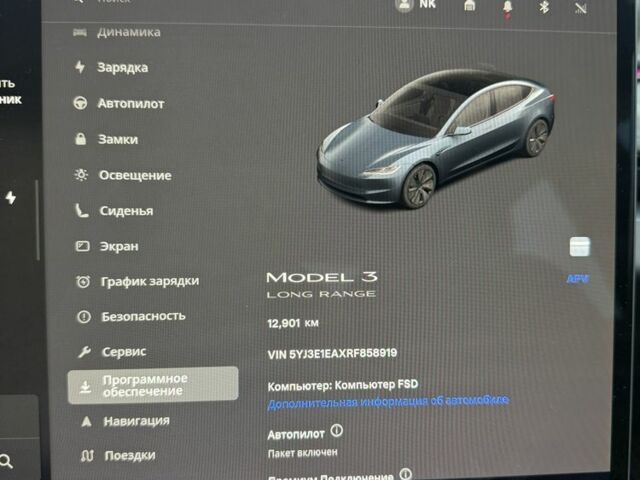Click the clock icon for График зарядки
640x480 pixels.
pos(83,282)
